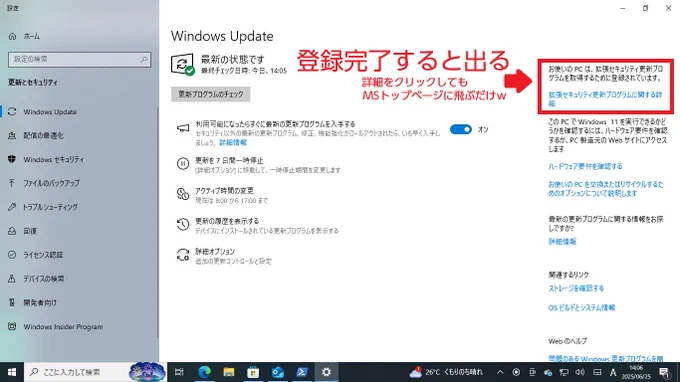This screenshot has width=680, height=382.
Task: Select 更新の履歴を表示する option text
Action: click(x=227, y=221)
